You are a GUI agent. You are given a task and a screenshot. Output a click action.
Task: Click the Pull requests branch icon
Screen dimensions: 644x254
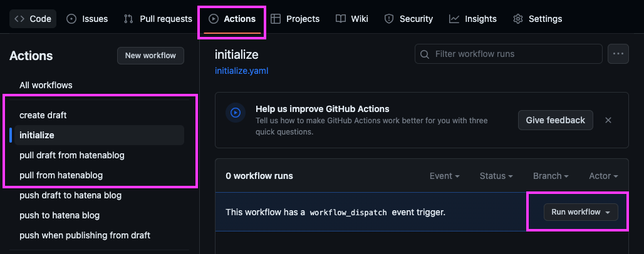click(x=128, y=19)
